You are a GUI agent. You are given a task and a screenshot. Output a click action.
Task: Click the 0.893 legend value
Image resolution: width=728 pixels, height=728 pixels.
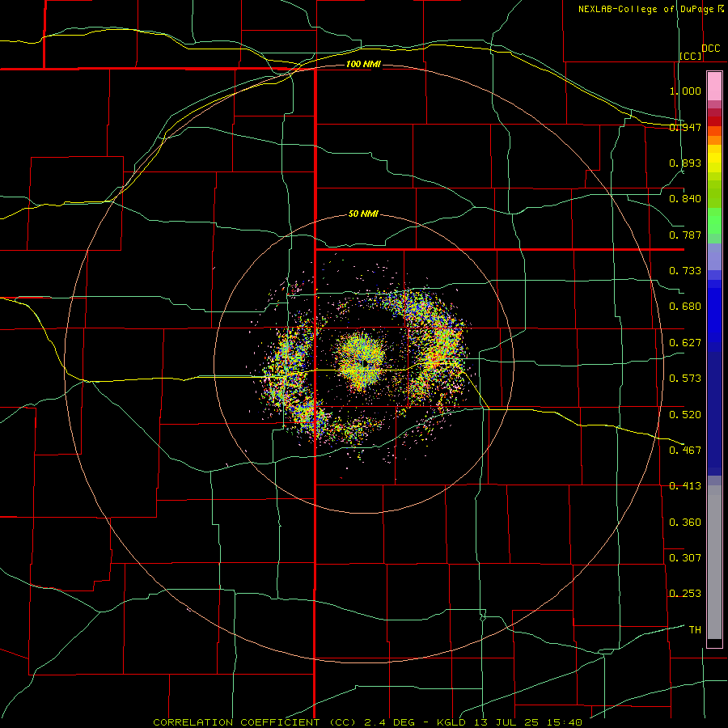(685, 163)
